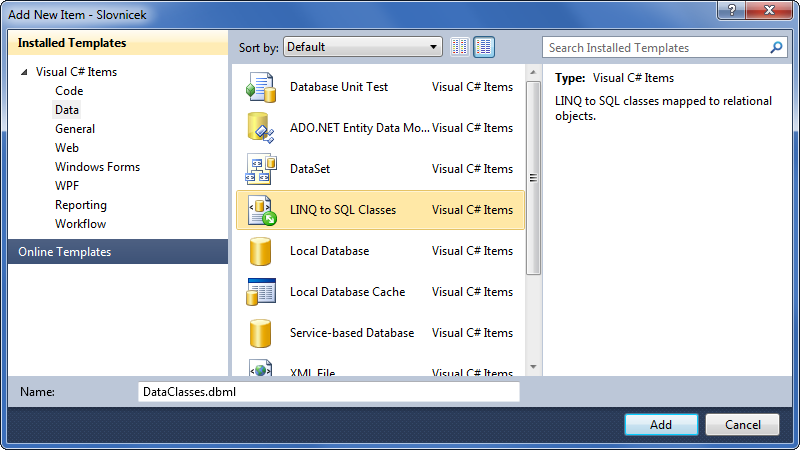The image size is (800, 450).
Task: Select the Local Database label
Action: [330, 251]
